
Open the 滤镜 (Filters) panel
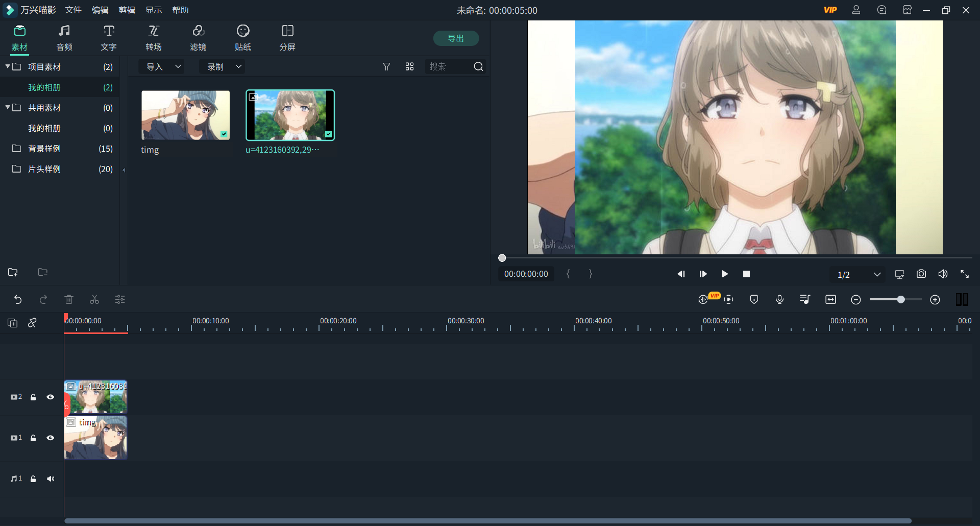pyautogui.click(x=199, y=37)
